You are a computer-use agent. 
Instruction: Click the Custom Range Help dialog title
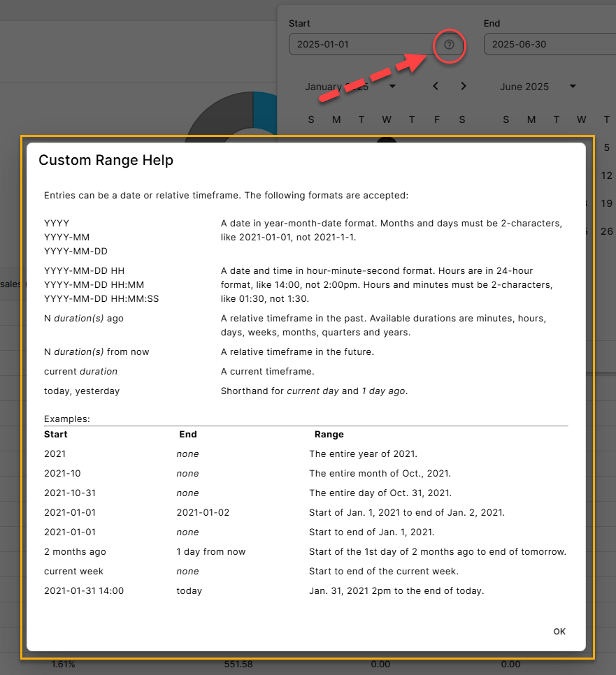pyautogui.click(x=106, y=160)
